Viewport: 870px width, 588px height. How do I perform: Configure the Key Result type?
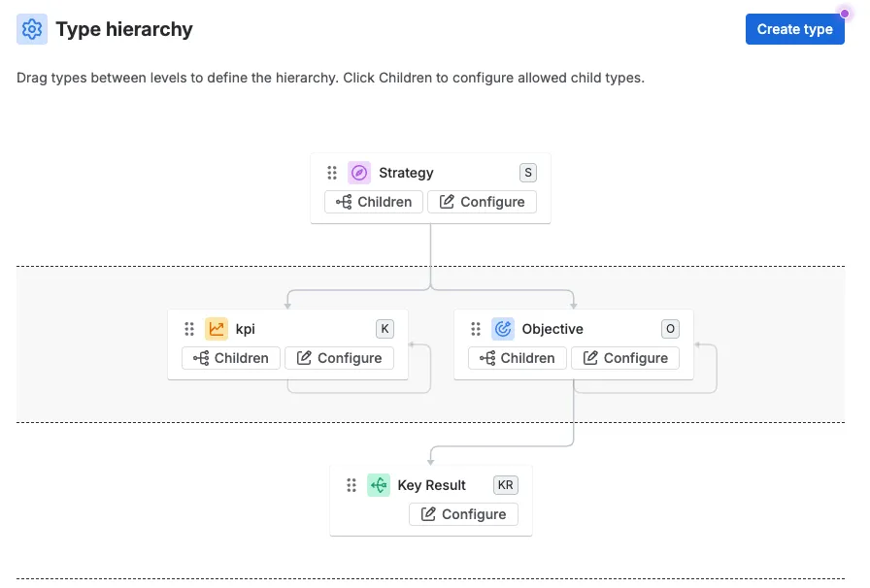pos(463,514)
